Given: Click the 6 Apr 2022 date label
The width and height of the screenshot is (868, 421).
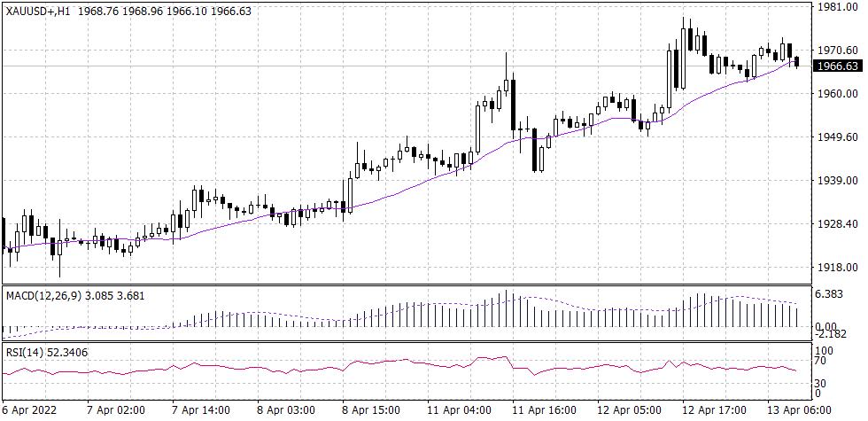Looking at the screenshot, I should click(29, 410).
